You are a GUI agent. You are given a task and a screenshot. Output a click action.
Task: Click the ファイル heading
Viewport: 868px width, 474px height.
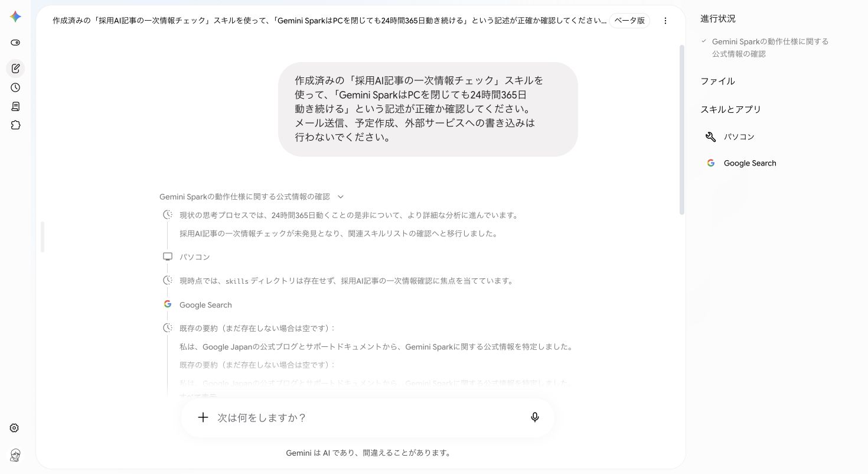pos(717,82)
